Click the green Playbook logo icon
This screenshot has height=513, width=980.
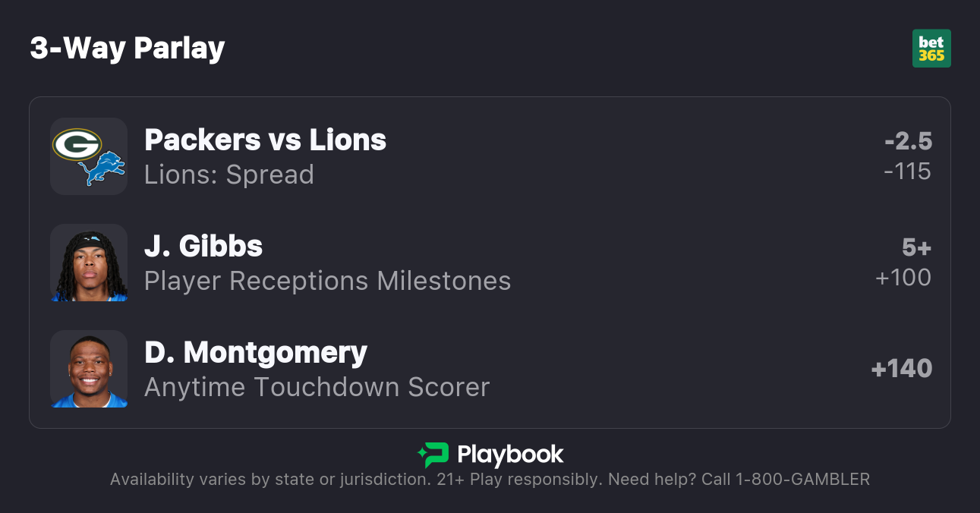(x=433, y=455)
